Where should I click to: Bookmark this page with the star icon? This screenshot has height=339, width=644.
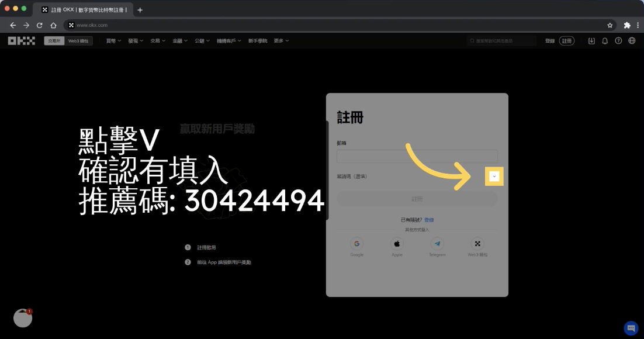click(x=610, y=25)
